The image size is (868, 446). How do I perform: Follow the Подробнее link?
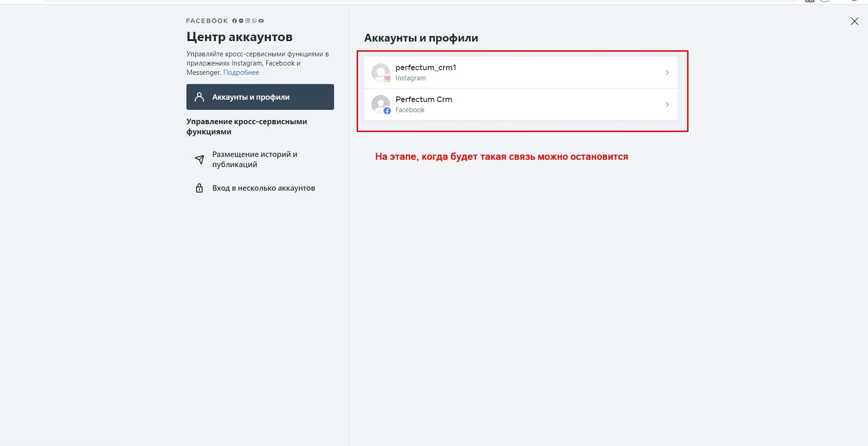coord(241,72)
